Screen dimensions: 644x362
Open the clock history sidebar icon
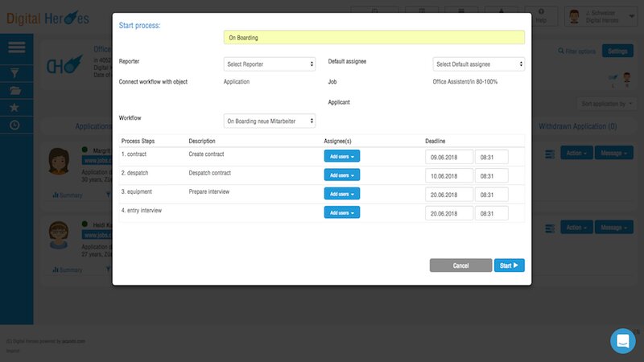point(15,125)
